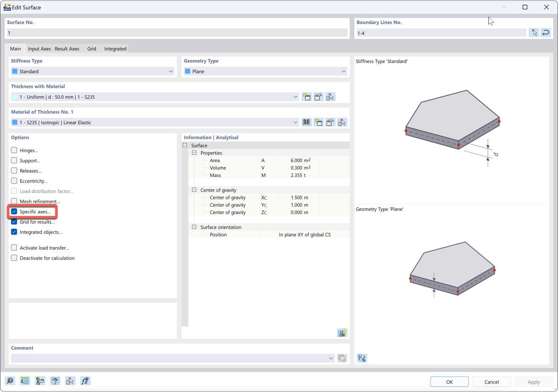The width and height of the screenshot is (558, 392).
Task: Open the Geometry Type dropdown
Action: (266, 72)
